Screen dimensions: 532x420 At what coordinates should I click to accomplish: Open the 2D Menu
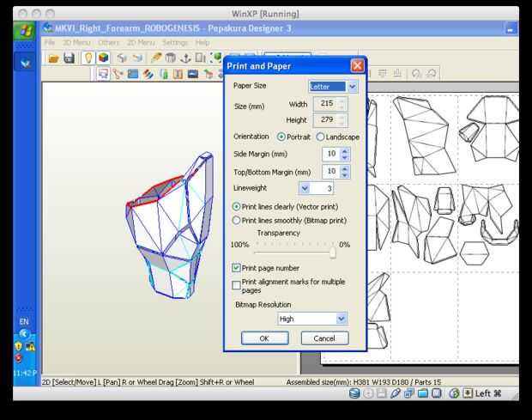coord(141,43)
